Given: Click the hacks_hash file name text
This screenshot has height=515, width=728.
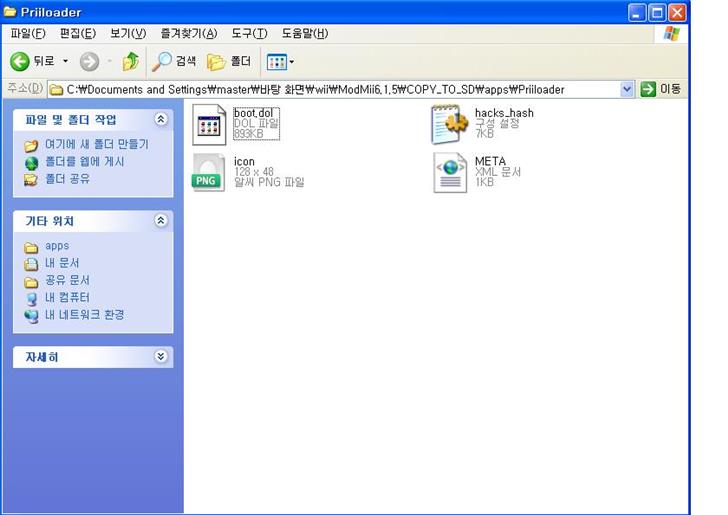Looking at the screenshot, I should coord(504,113).
